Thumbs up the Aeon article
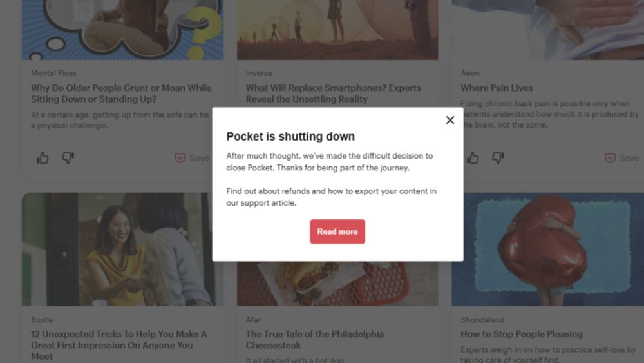 coord(472,158)
